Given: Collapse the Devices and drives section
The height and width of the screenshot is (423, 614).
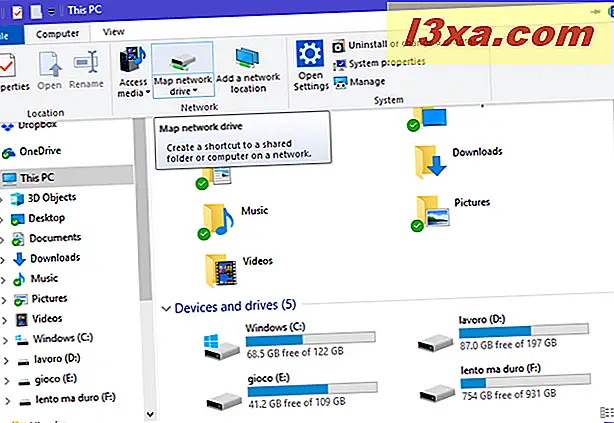Looking at the screenshot, I should tap(166, 309).
